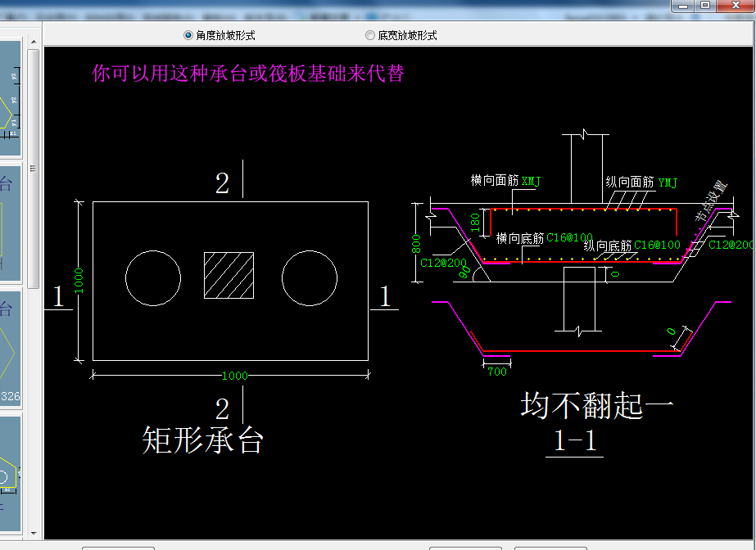This screenshot has width=756, height=550.
Task: Click the YMJ 纵向面筋 value
Action: point(668,183)
